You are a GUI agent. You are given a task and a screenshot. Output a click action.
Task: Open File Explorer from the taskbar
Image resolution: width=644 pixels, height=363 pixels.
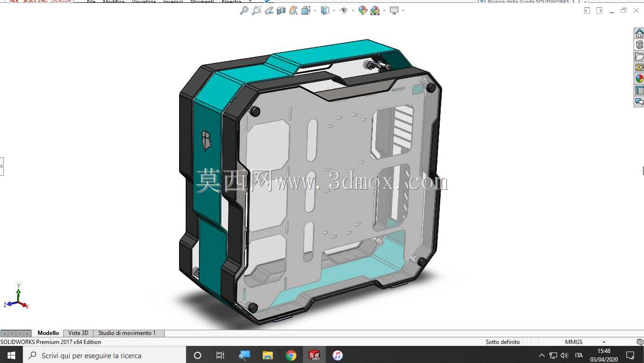tap(268, 355)
